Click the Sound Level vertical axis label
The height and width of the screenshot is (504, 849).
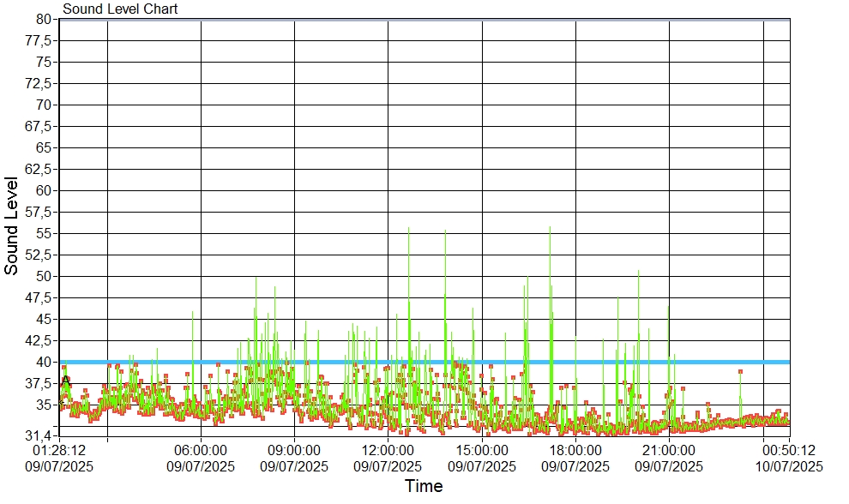11,225
